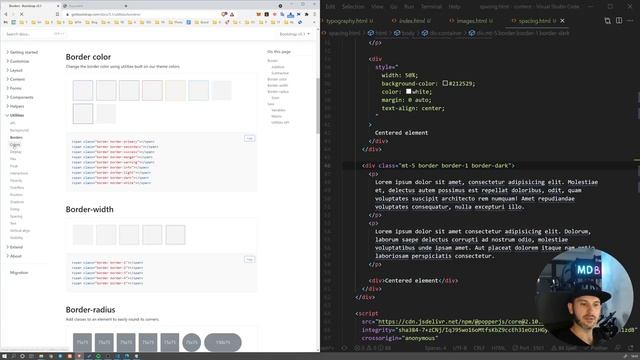Image resolution: width=640 pixels, height=360 pixels.
Task: Click the circular border-radius example
Action: click(x=191, y=342)
